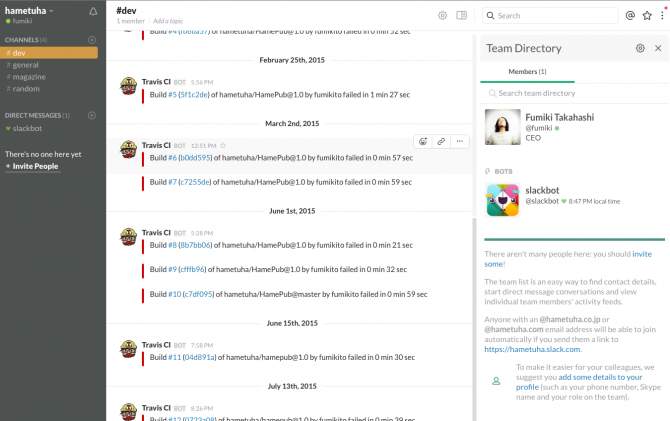Open Build #6 link

point(172,158)
